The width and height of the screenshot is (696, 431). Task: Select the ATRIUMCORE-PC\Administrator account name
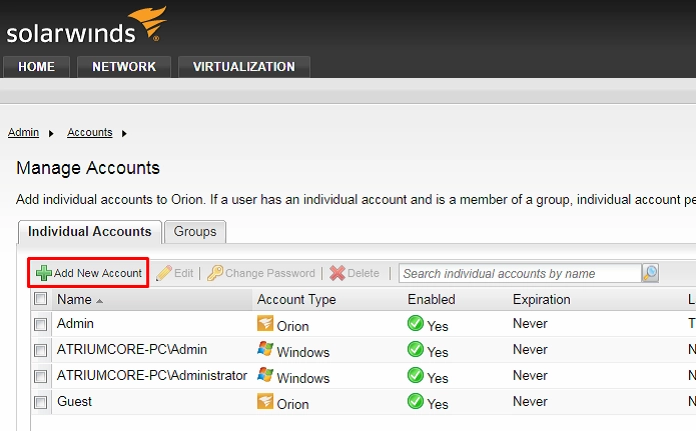click(x=152, y=376)
